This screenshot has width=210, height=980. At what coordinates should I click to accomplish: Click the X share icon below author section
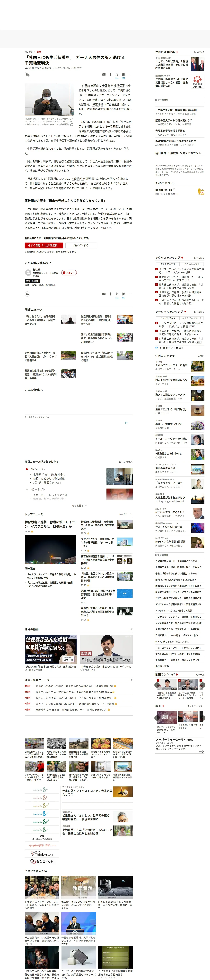click(117, 294)
